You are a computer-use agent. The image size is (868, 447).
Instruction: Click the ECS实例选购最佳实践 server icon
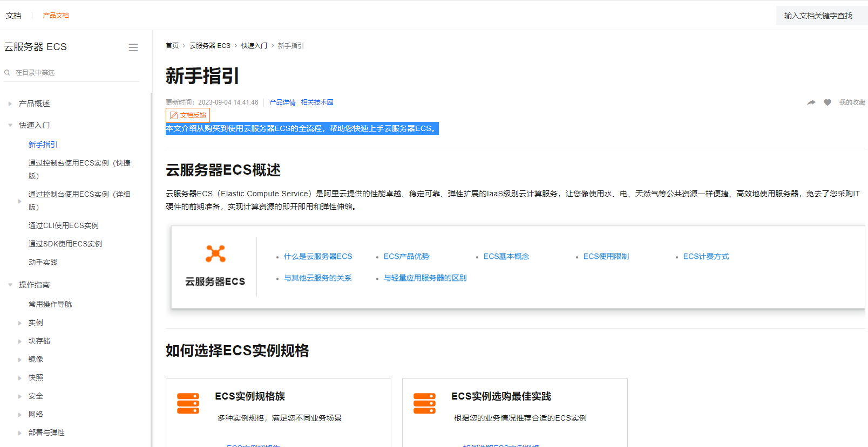click(x=424, y=403)
